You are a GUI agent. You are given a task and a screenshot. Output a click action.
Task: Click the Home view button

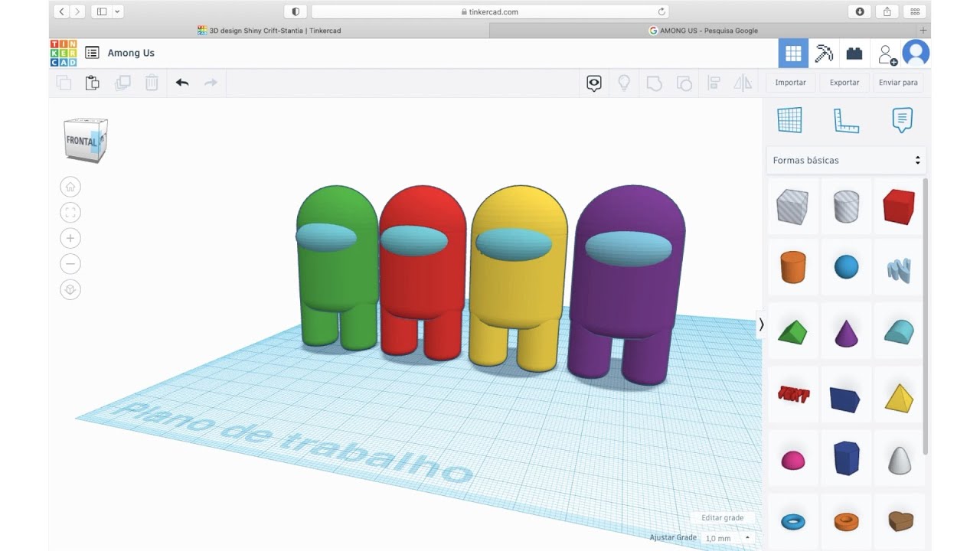pyautogui.click(x=70, y=187)
